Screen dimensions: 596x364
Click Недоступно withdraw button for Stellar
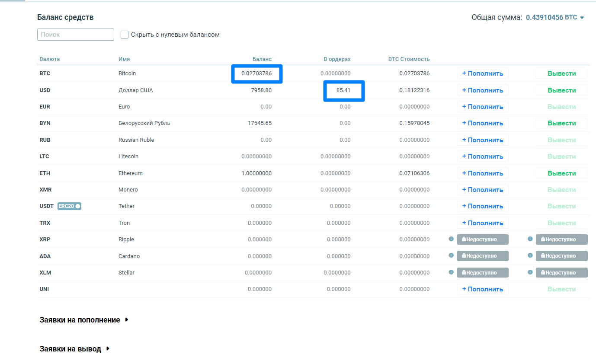click(562, 272)
